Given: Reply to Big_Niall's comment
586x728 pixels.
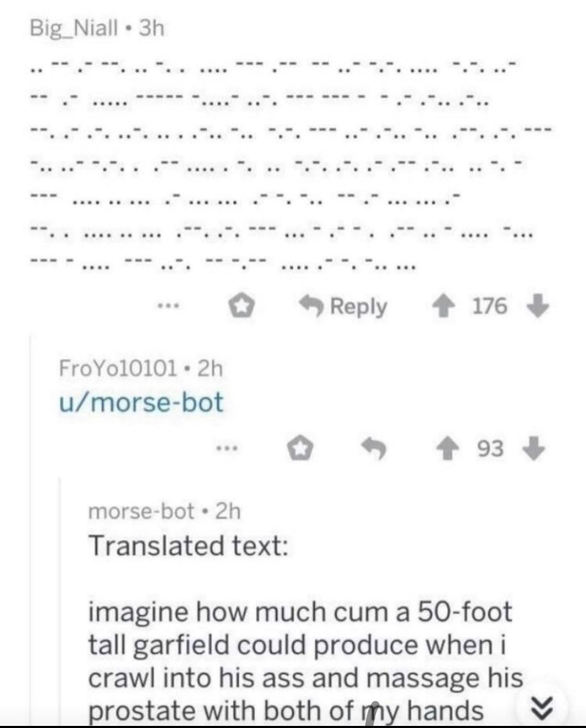Looking at the screenshot, I should point(344,306).
